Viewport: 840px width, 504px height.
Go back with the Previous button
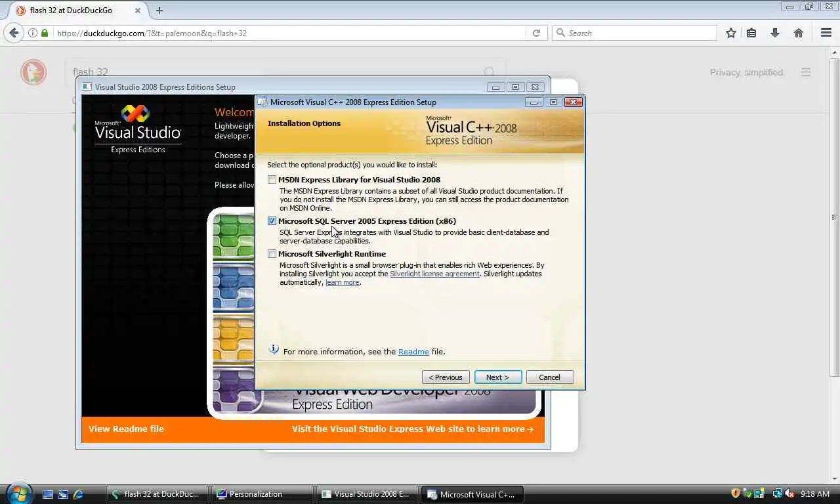point(446,377)
